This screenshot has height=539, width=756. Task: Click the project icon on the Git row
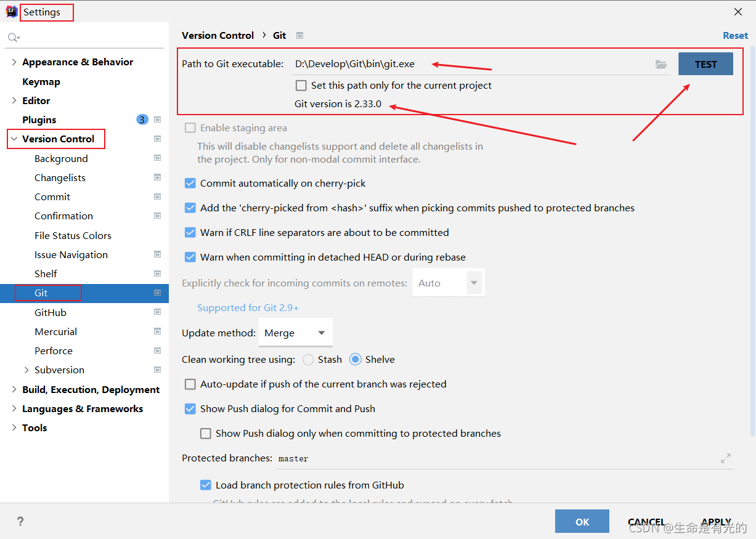click(158, 293)
